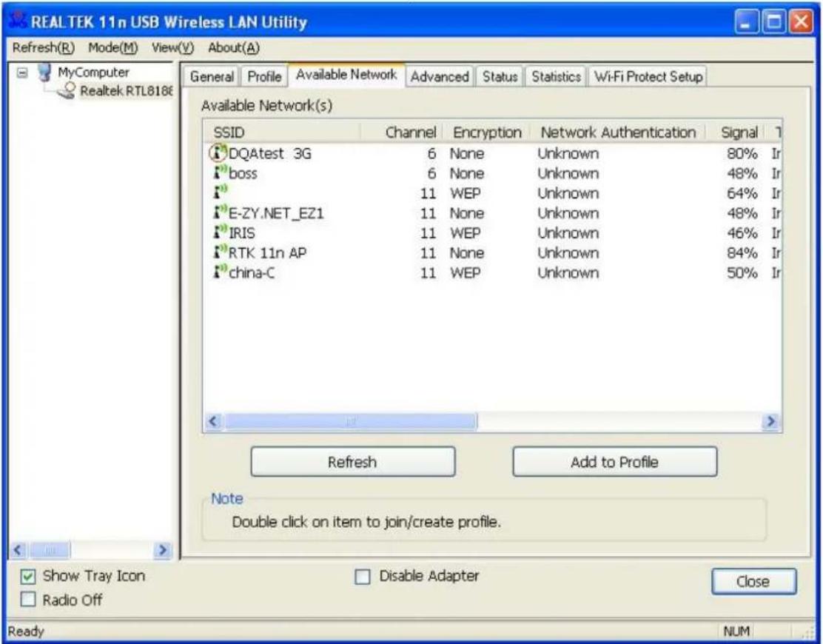Click the MyComputer icon in the tree
The image size is (823, 644).
[44, 72]
